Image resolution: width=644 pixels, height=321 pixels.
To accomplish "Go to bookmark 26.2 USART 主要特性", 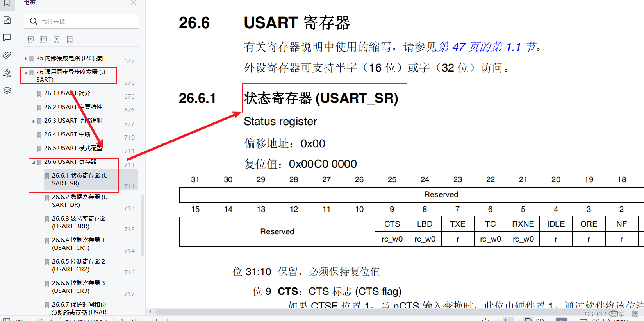I will pyautogui.click(x=73, y=107).
